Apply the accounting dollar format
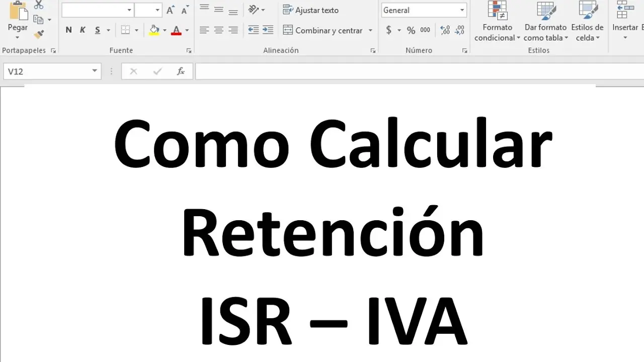This screenshot has width=644, height=362. coord(389,30)
